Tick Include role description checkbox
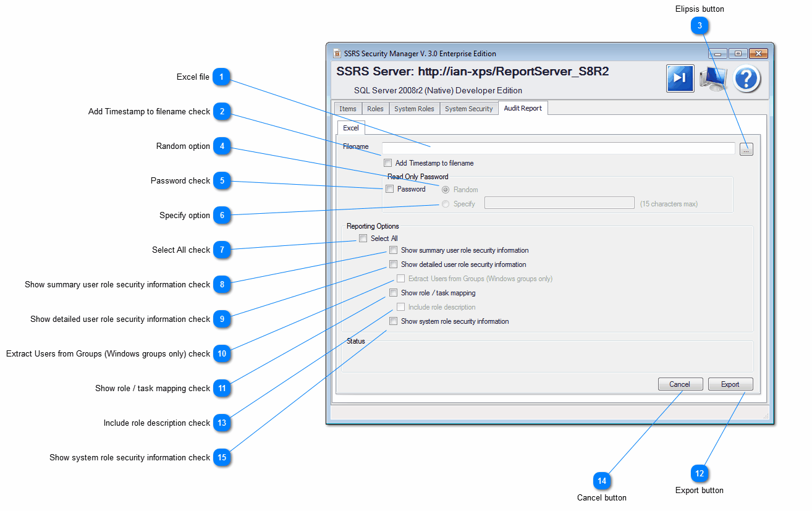812x511 pixels. (x=400, y=307)
